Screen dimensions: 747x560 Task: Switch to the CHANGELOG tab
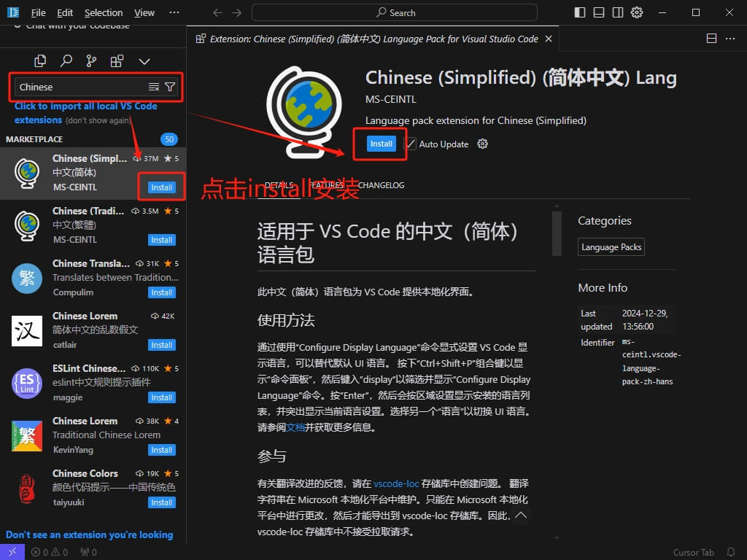click(x=381, y=185)
